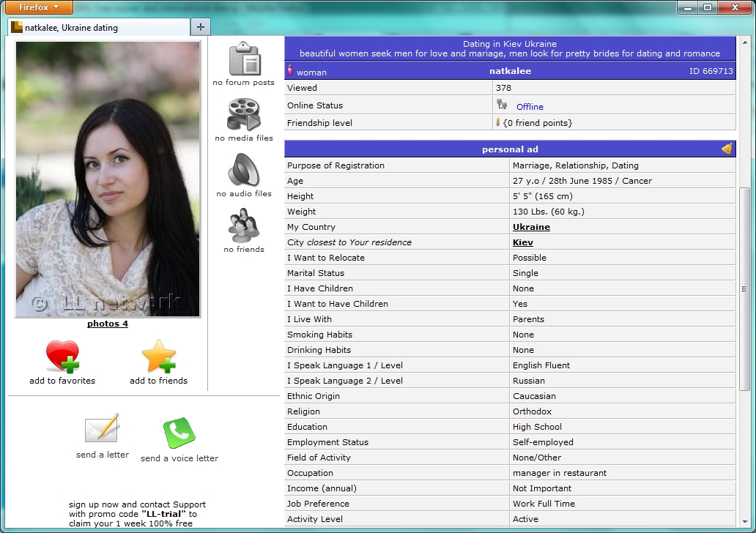Click the profile photo of natkalee
This screenshot has width=756, height=533.
pos(108,179)
